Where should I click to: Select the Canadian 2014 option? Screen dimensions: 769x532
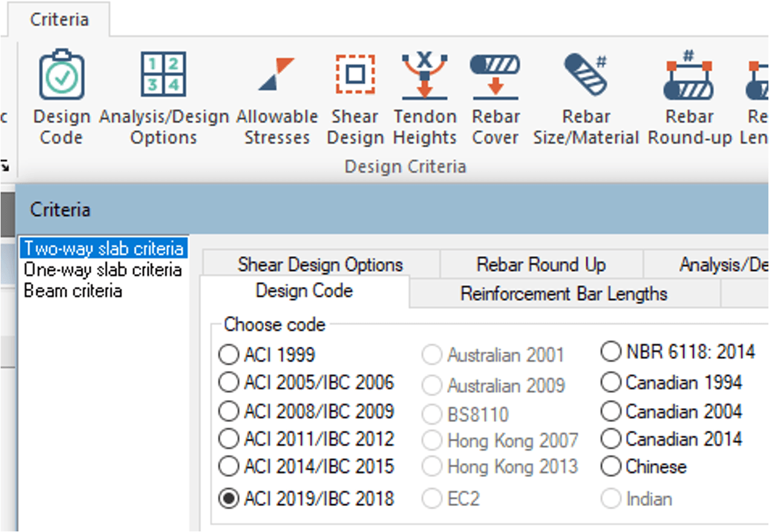coord(611,439)
